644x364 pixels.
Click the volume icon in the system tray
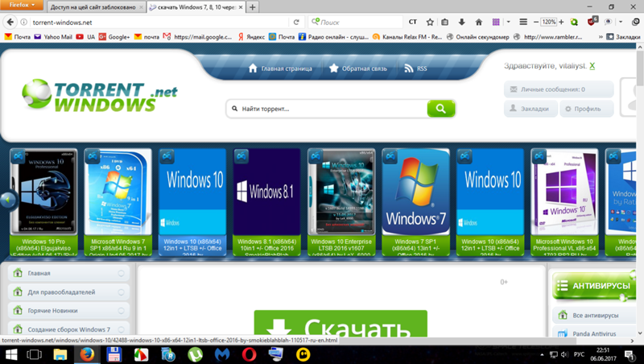(565, 354)
